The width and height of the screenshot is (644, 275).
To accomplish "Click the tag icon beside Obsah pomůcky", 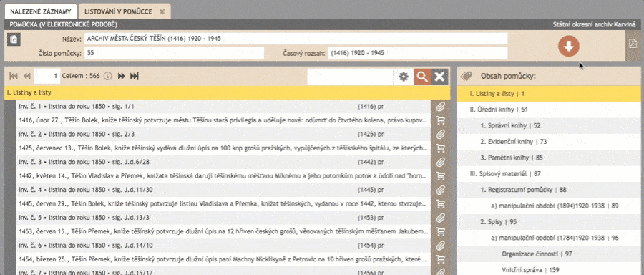I will tap(466, 77).
